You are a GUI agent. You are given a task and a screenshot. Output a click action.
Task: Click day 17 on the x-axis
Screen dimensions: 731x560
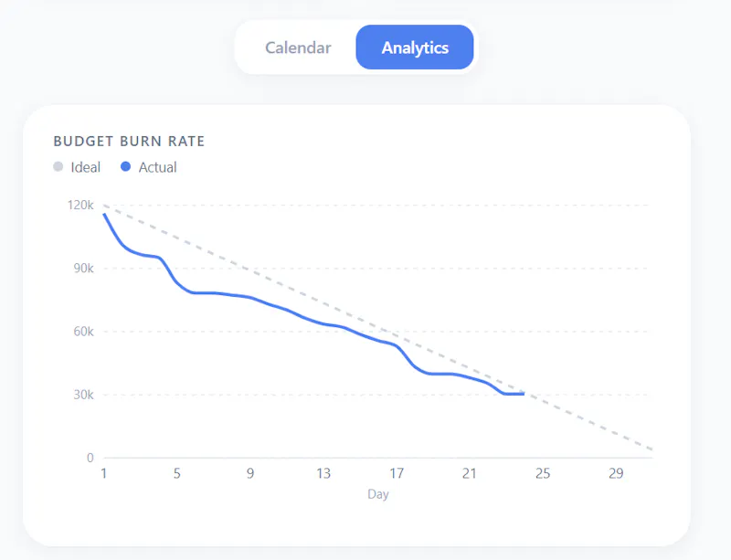397,474
